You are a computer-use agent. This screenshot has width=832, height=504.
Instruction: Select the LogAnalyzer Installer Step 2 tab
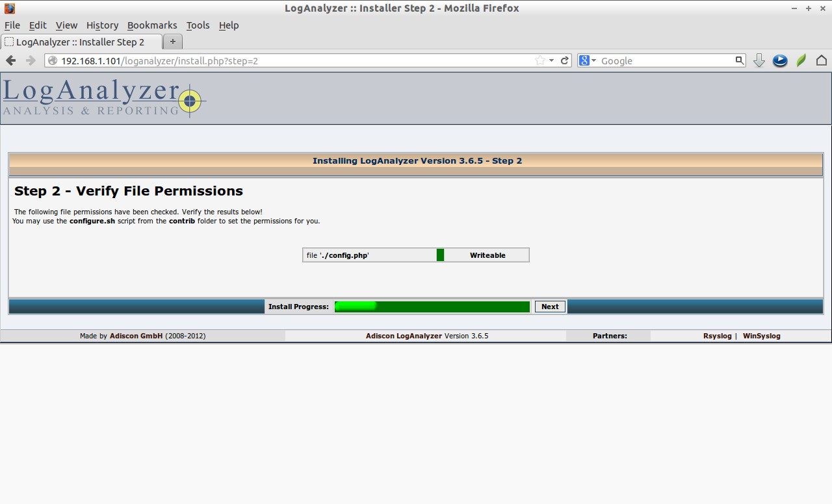point(81,42)
